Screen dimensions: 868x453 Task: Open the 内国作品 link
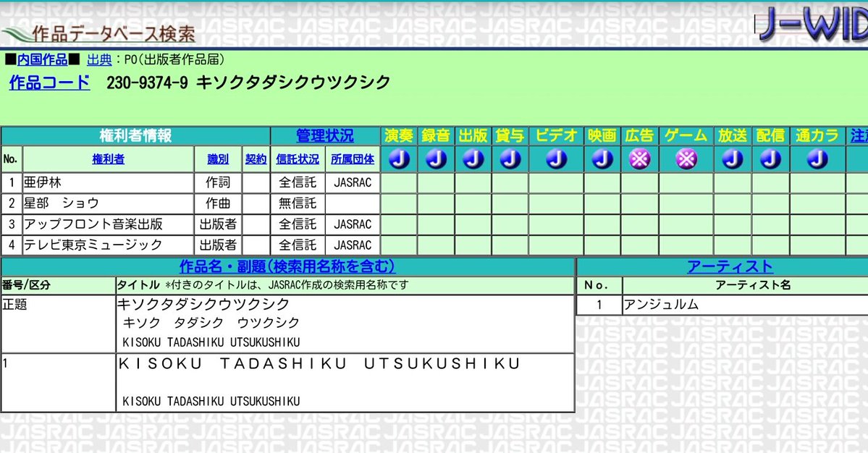coord(43,60)
